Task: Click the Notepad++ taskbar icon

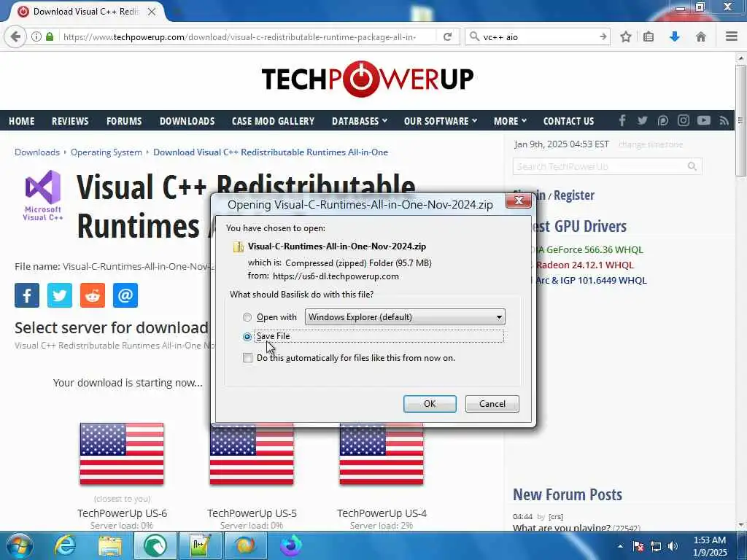Action: tap(200, 545)
